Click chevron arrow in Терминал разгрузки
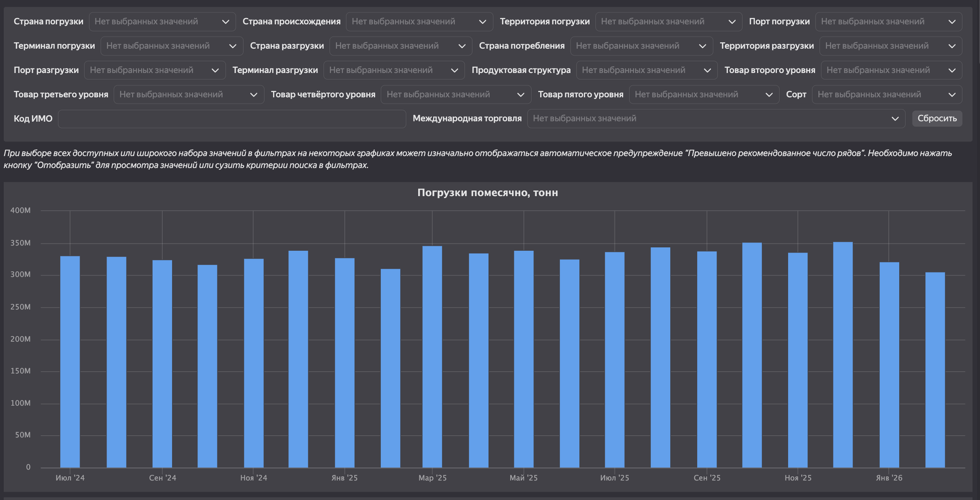 (454, 71)
